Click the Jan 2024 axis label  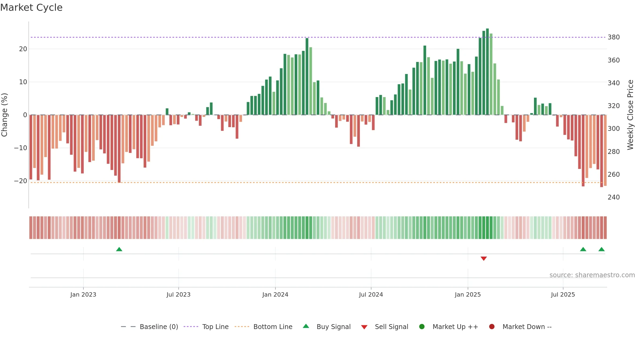(275, 294)
